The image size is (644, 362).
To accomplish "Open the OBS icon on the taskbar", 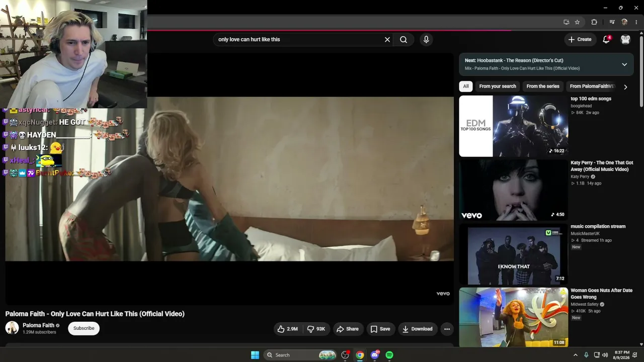I will point(345,355).
